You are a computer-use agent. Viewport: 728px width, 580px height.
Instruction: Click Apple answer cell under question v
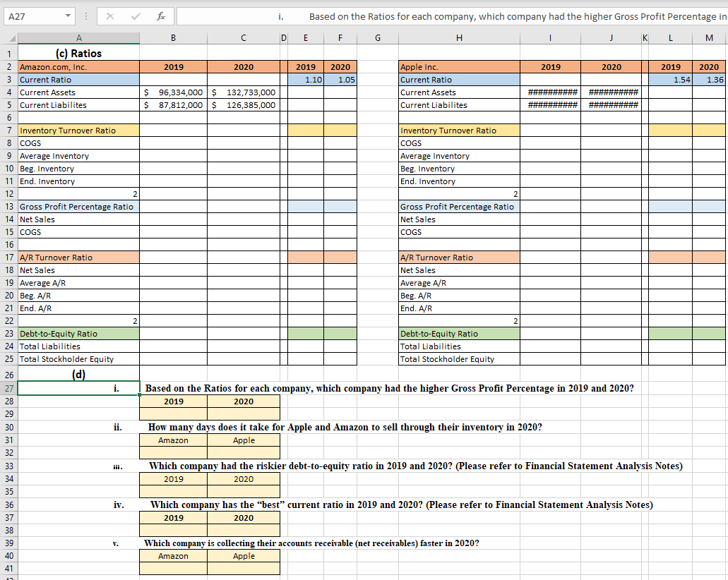[x=244, y=569]
